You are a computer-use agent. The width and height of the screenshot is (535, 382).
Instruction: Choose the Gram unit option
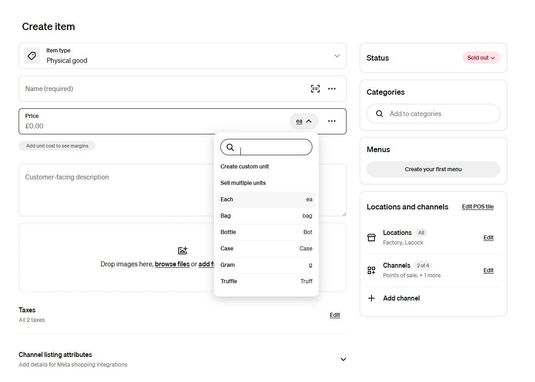click(266, 265)
